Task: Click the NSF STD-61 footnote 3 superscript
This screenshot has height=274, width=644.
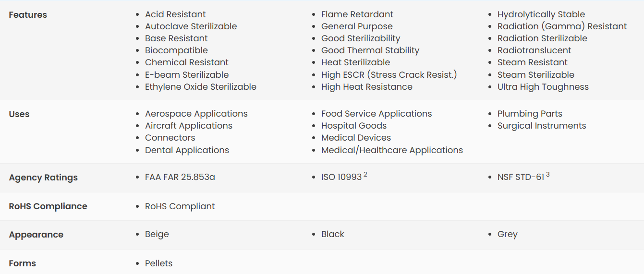Action: point(548,175)
